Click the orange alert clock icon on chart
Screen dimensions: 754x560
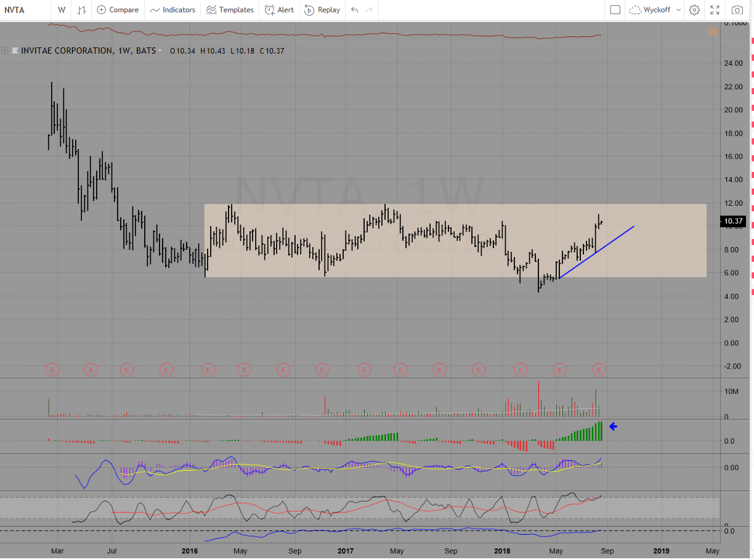coord(713,31)
